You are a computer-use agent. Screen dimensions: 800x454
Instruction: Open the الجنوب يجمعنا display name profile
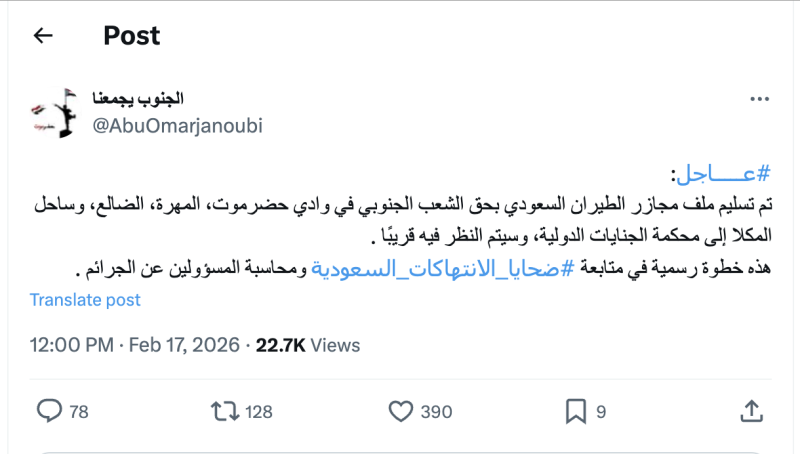(x=139, y=99)
